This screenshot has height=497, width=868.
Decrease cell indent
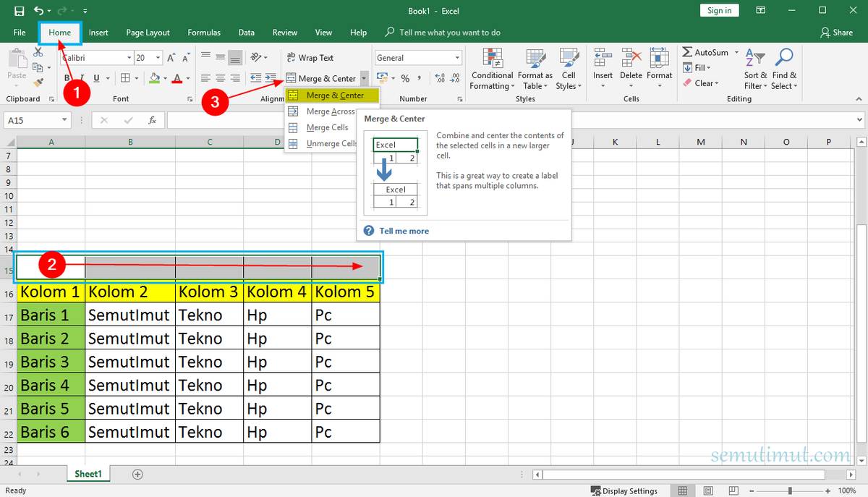point(255,78)
